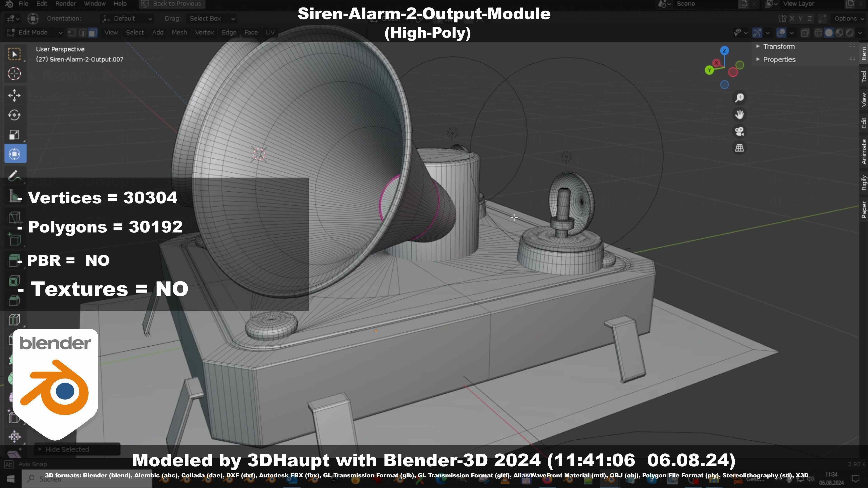Switch perspective/orthographic with grid icon

[739, 148]
